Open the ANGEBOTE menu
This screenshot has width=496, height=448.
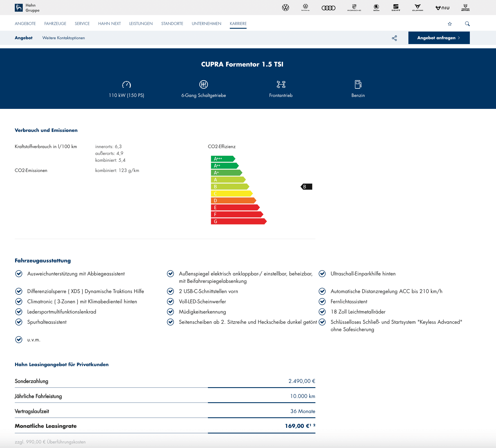click(25, 24)
